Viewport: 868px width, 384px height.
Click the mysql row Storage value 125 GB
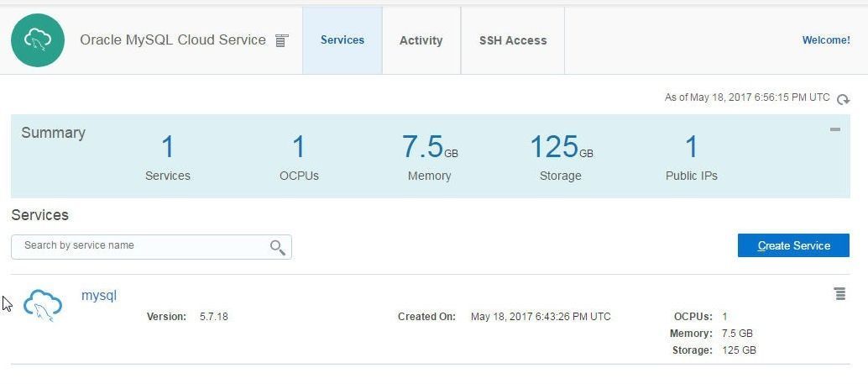tap(739, 350)
